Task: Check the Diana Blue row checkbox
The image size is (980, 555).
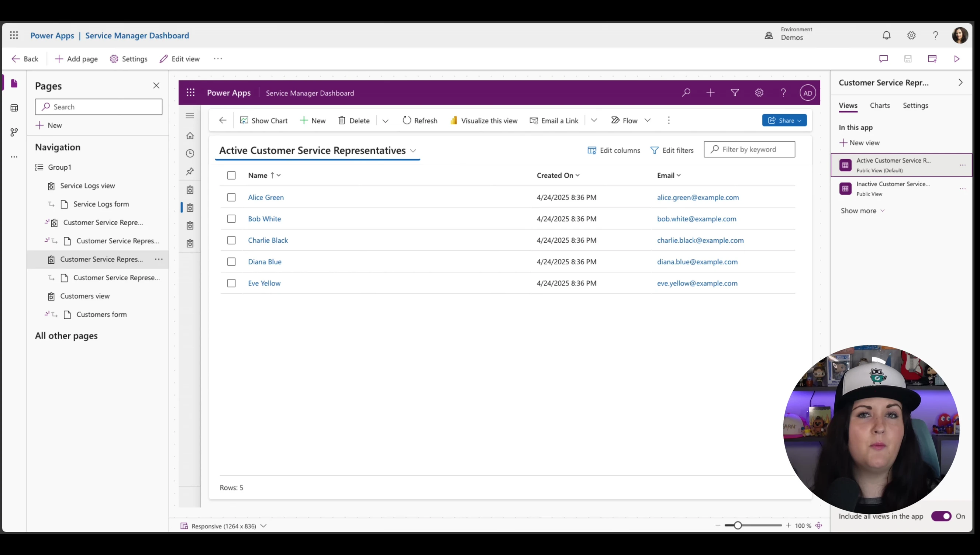Action: point(231,262)
